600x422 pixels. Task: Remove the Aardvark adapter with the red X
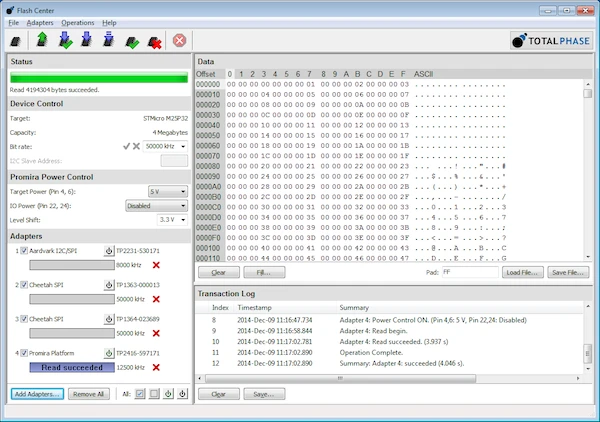pyautogui.click(x=156, y=265)
